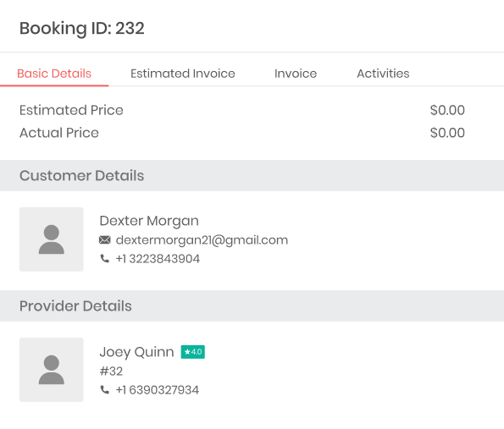The height and width of the screenshot is (429, 504).
Task: Select the customer name Dexter Morgan
Action: pos(149,221)
